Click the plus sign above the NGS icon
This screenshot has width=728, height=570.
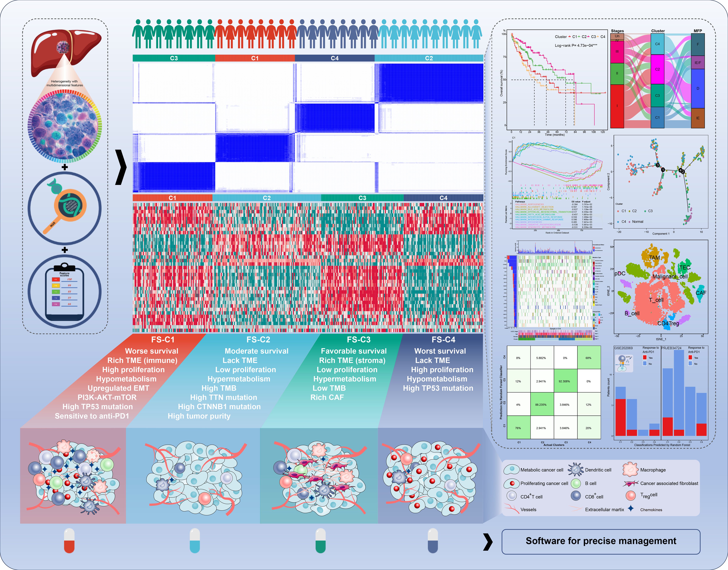[65, 167]
